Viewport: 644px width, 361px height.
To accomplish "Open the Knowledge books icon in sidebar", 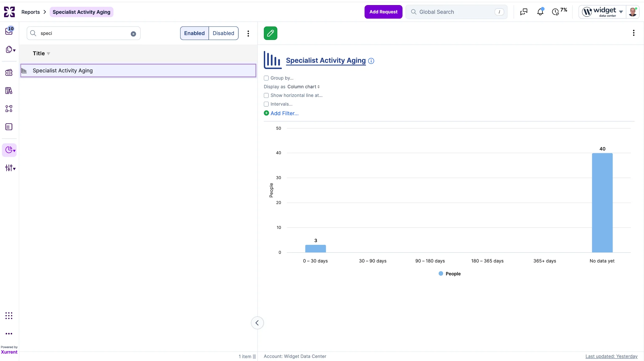I will coord(9,91).
